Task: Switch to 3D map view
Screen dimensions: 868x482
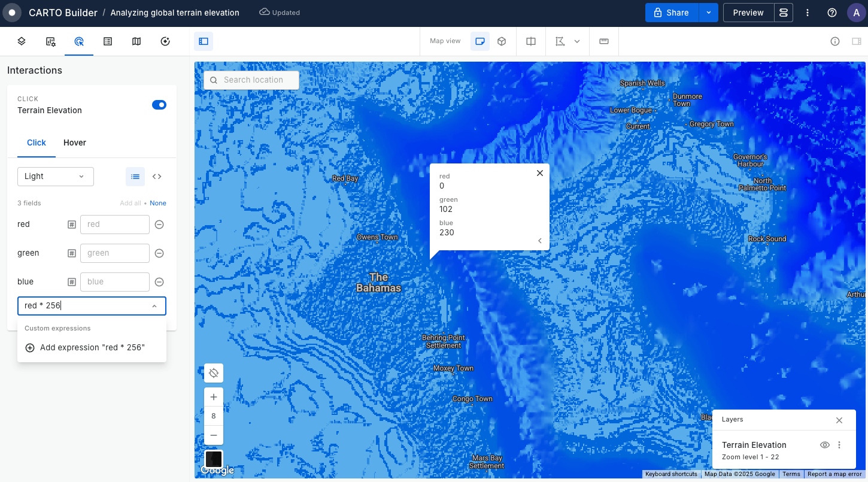Action: (x=502, y=41)
